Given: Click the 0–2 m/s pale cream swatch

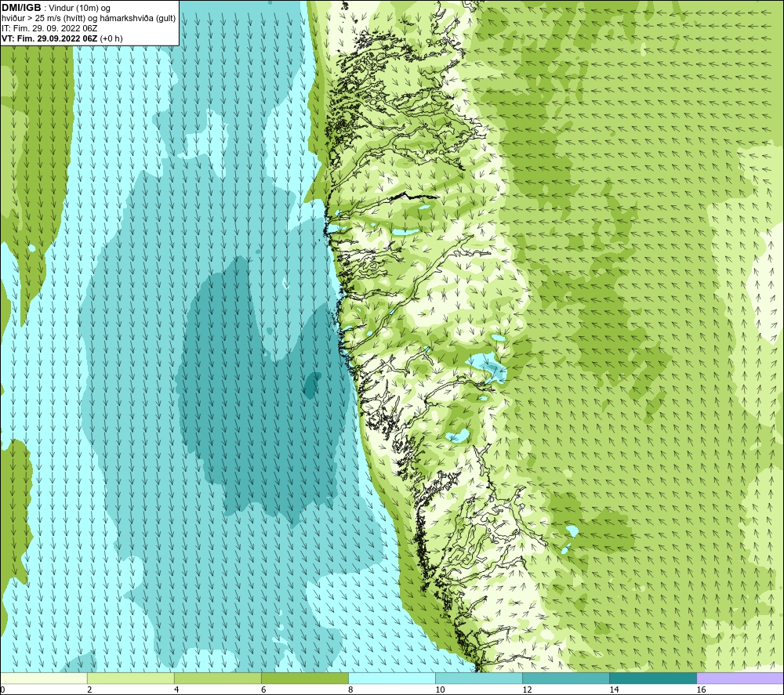Looking at the screenshot, I should [43, 679].
